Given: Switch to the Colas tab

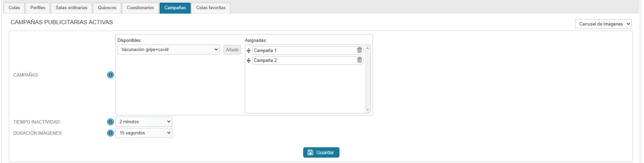Looking at the screenshot, I should tap(14, 8).
